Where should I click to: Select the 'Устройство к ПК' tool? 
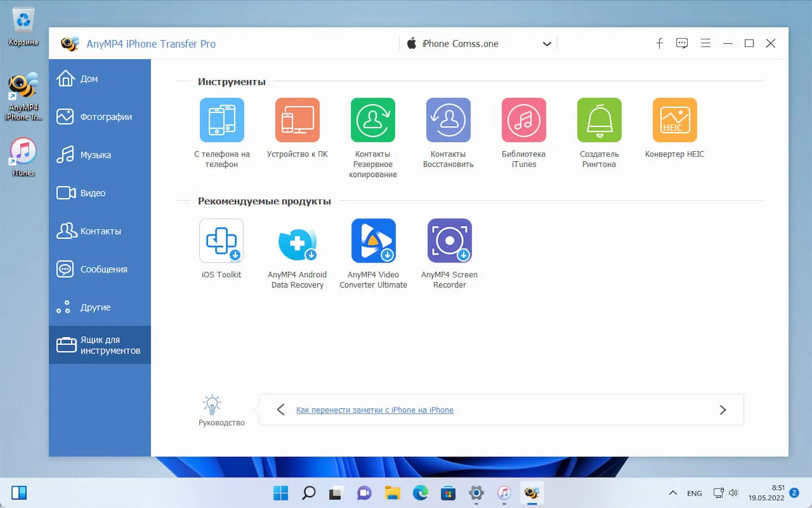(x=297, y=120)
